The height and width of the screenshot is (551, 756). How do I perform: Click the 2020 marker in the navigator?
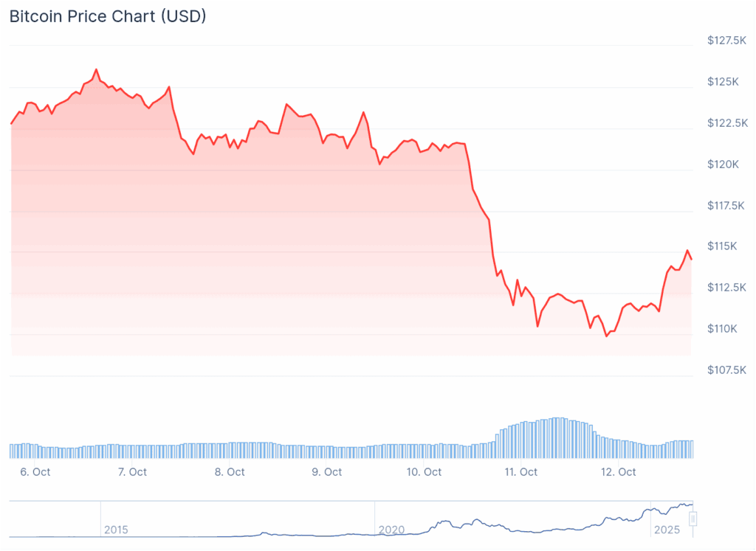391,530
